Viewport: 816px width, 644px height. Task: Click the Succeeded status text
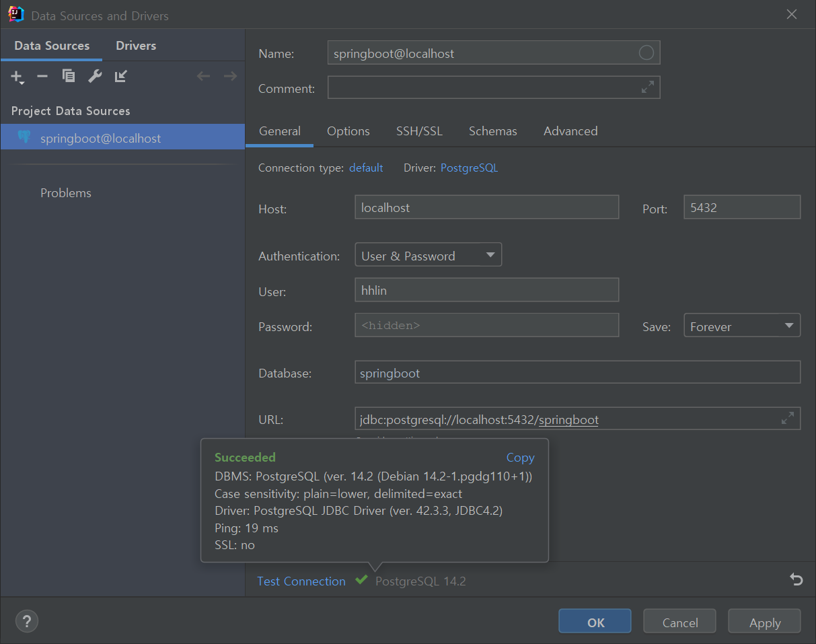point(245,457)
